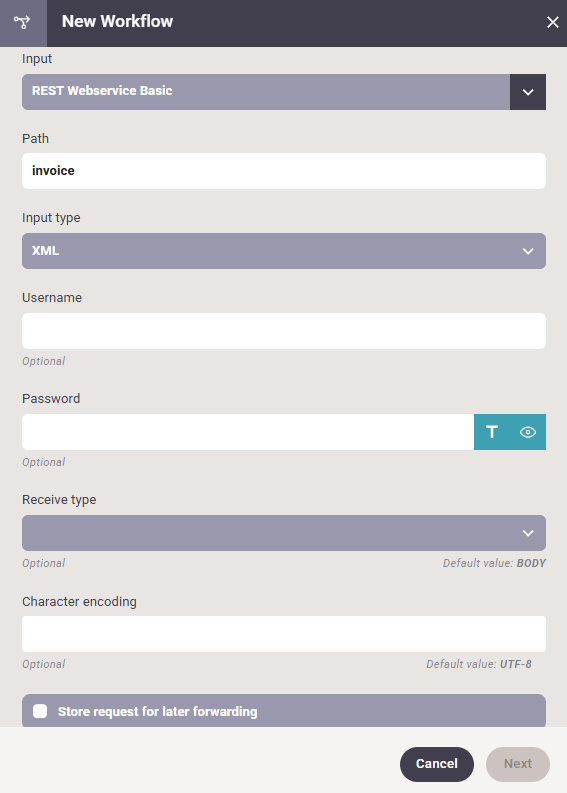Viewport: 567px width, 793px height.
Task: Click the New Workflow title text
Action: point(117,21)
